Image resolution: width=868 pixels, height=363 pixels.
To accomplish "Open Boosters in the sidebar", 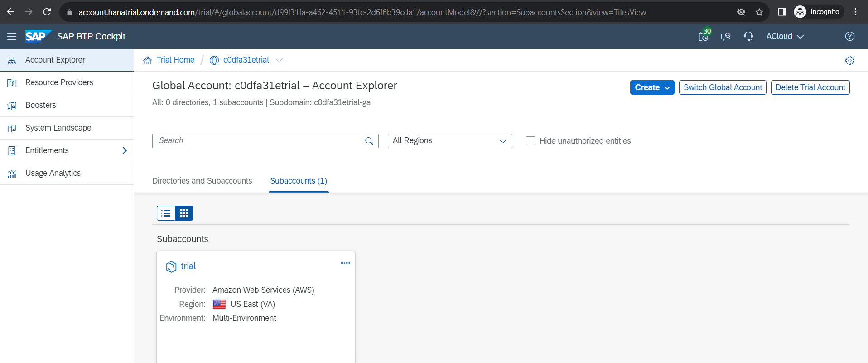I will pos(41,105).
